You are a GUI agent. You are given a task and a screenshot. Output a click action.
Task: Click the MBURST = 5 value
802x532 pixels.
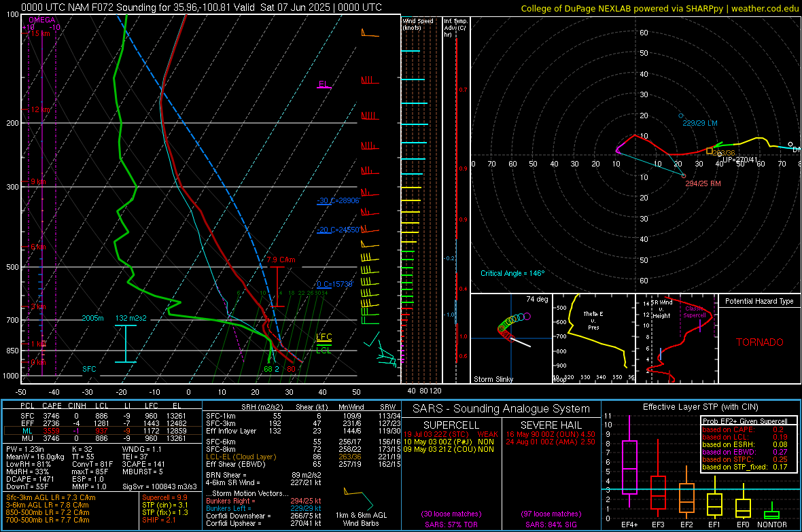click(x=142, y=472)
